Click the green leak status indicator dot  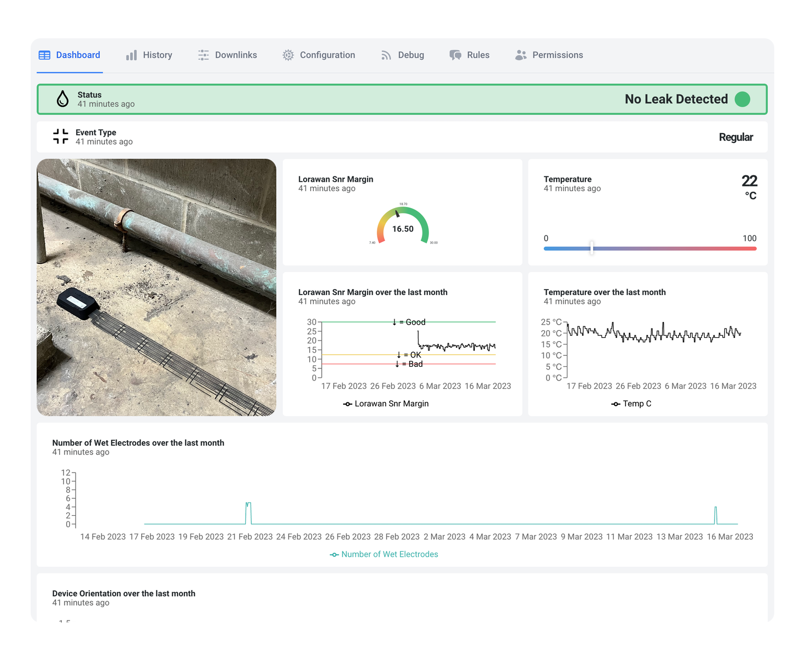pos(743,99)
